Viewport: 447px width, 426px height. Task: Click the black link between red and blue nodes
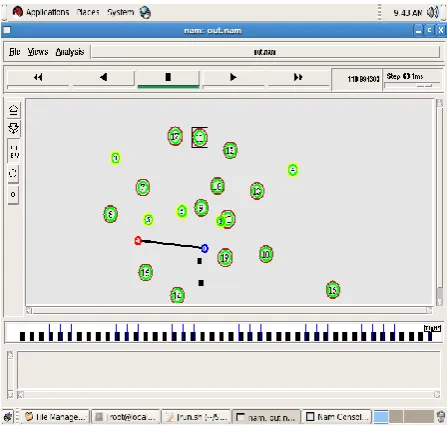[x=171, y=244]
